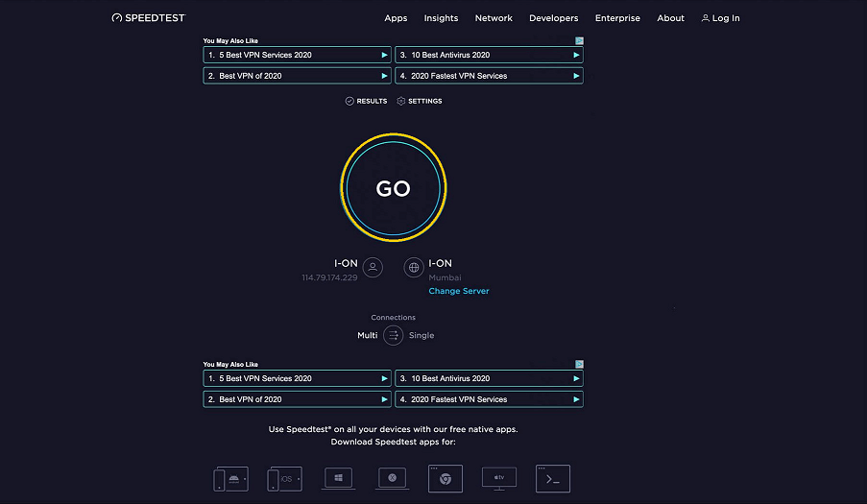Click the Change Server link
This screenshot has width=867, height=504.
tap(458, 291)
